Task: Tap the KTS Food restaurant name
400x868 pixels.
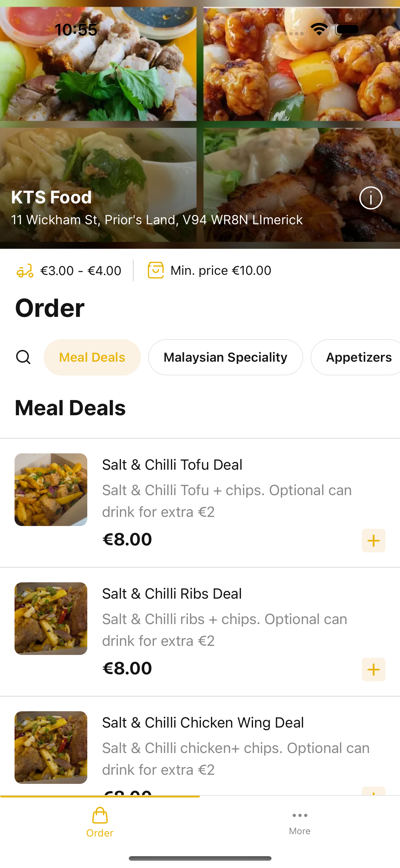Action: pyautogui.click(x=51, y=197)
